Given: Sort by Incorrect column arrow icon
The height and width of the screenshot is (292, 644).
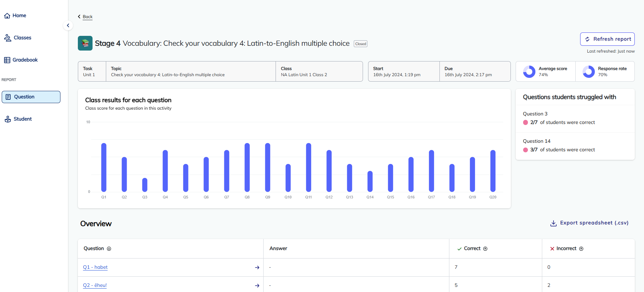Looking at the screenshot, I should tap(581, 249).
